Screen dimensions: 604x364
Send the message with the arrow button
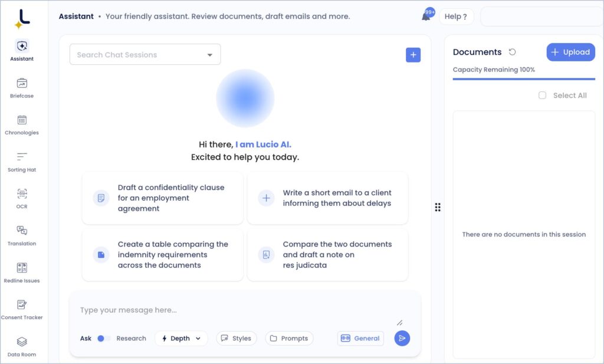[402, 338]
